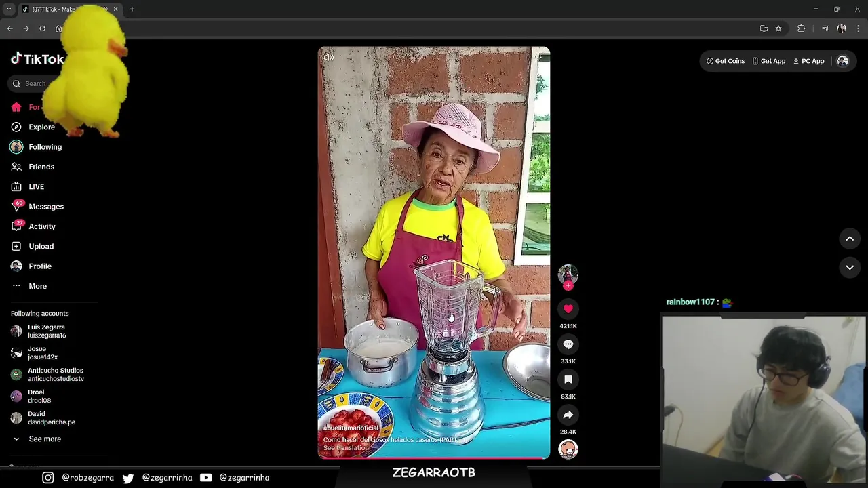Click the TikTok logo
The height and width of the screenshot is (488, 868).
(37, 59)
